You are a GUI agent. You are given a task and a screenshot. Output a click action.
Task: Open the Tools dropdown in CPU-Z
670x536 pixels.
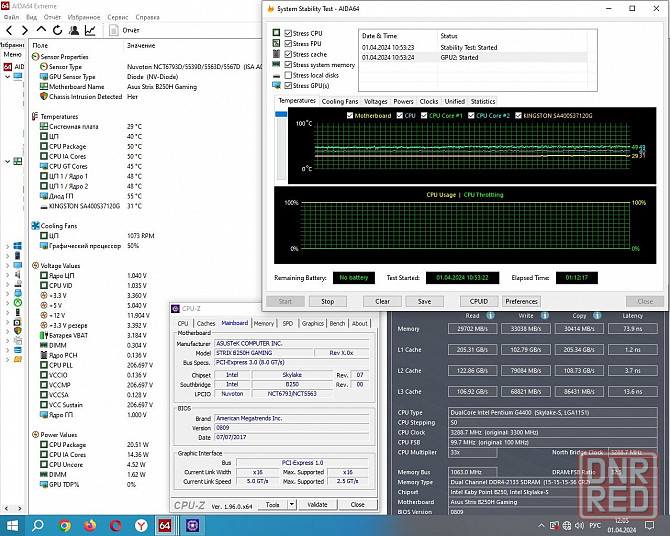(274, 505)
